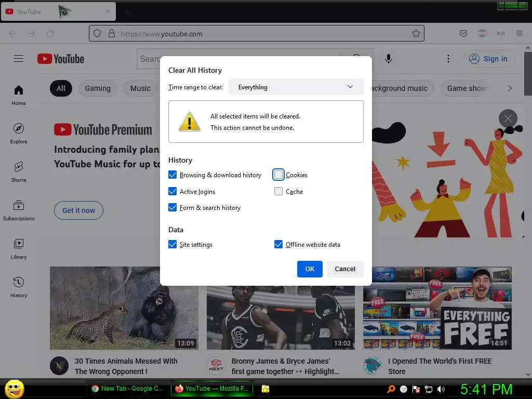The image size is (532, 399).
Task: Open Shorts in YouTube sidebar
Action: click(19, 172)
